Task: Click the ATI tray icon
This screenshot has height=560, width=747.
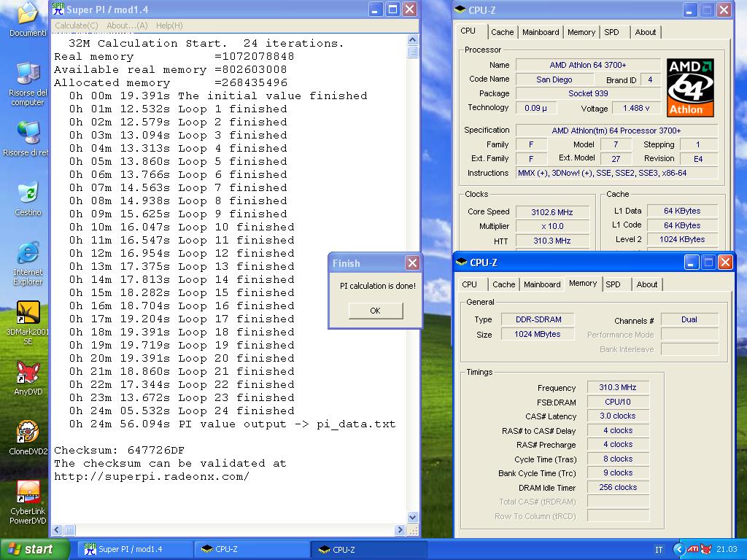Action: (x=692, y=549)
